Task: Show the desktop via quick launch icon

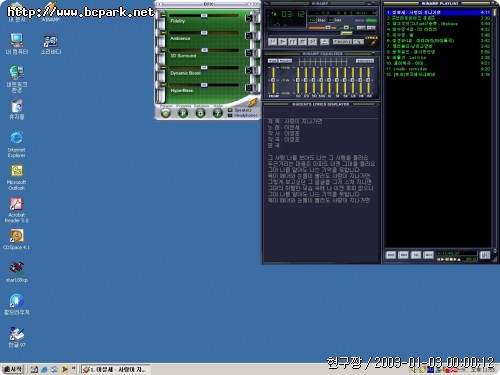Action: (x=34, y=369)
